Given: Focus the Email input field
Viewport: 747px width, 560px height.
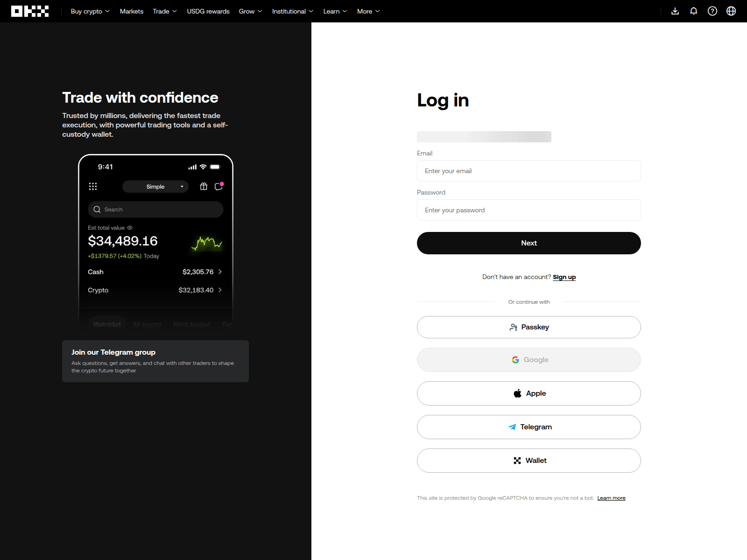Looking at the screenshot, I should coord(529,171).
